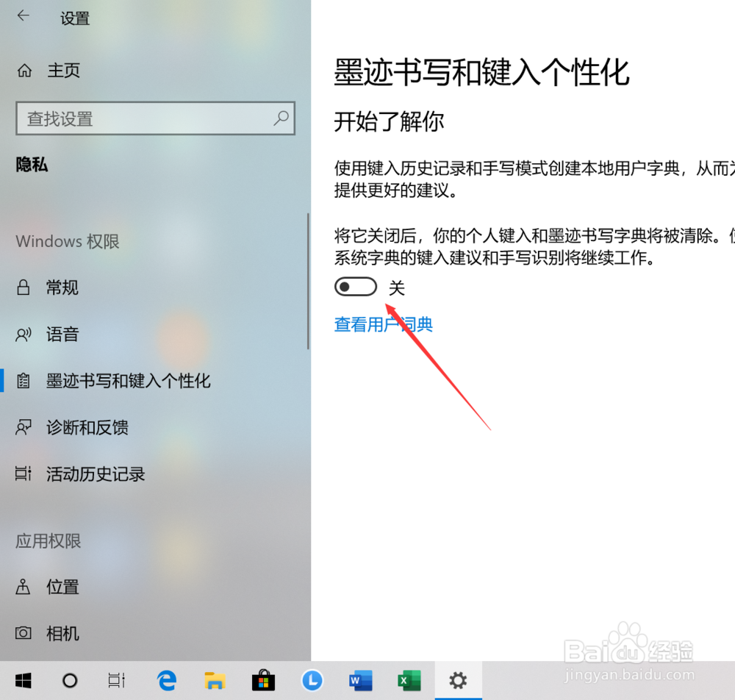
Task: Click the Settings gear on taskbar
Action: (458, 680)
